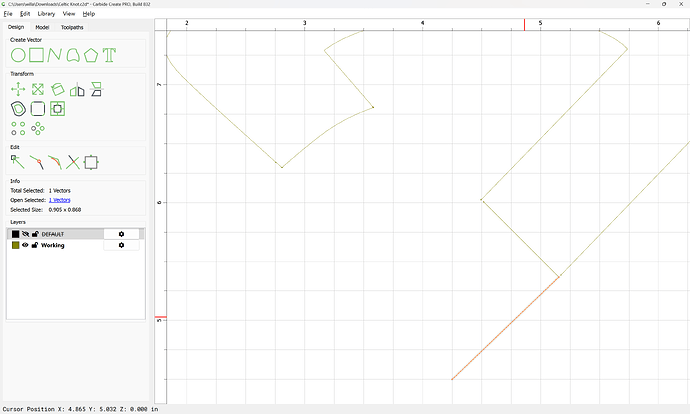Hide the Working layer
This screenshot has width=690, height=414.
pyautogui.click(x=25, y=245)
